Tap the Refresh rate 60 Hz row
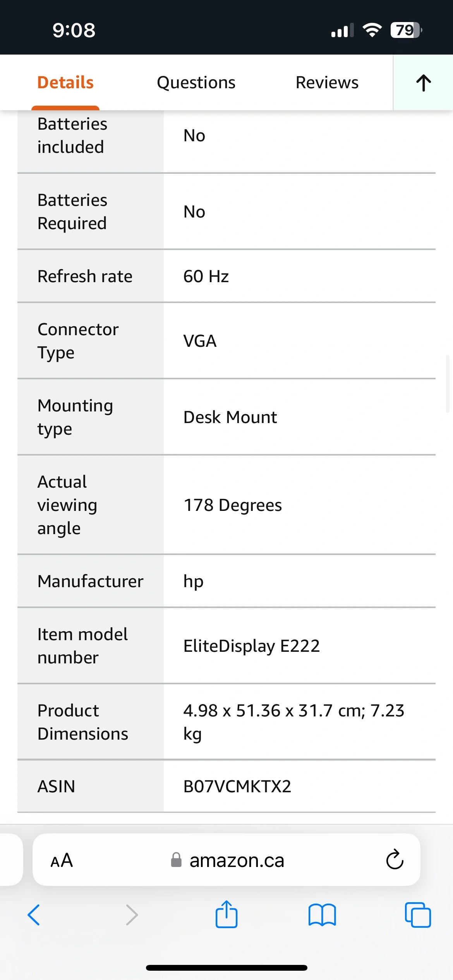 tap(226, 276)
